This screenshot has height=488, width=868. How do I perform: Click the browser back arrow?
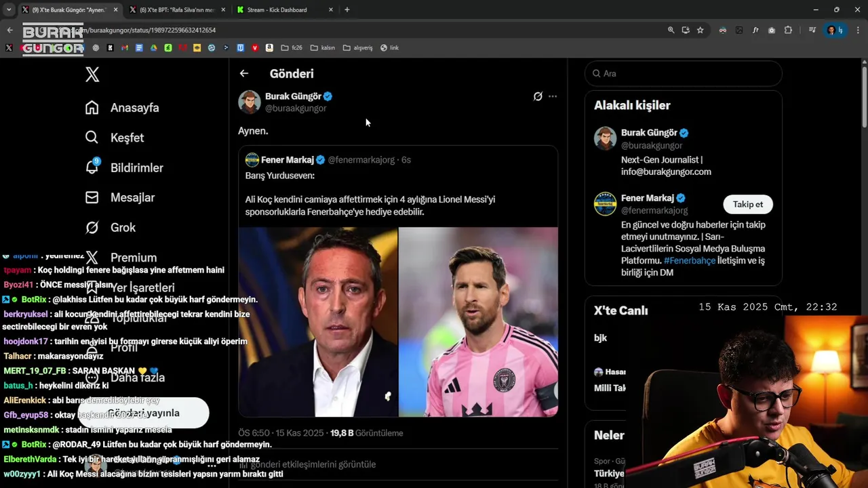pos(9,30)
